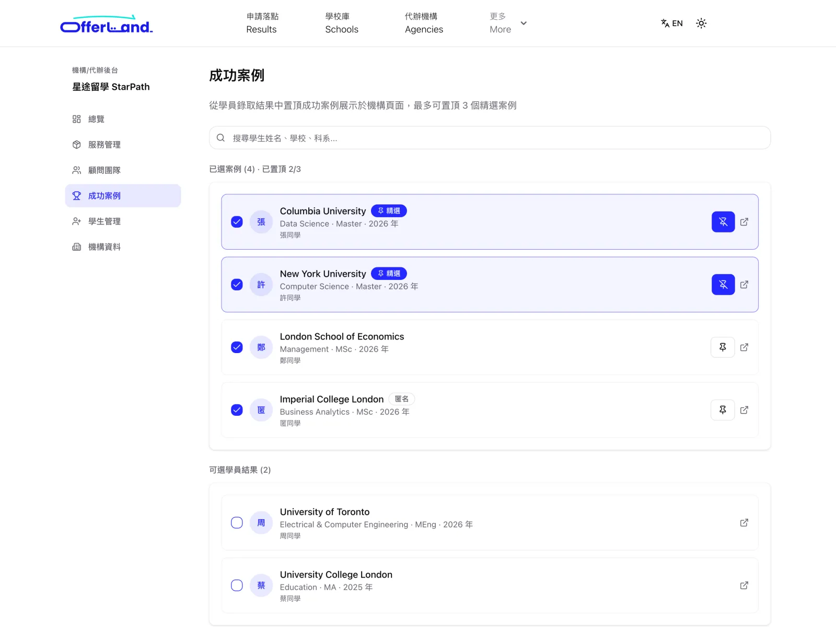This screenshot has height=644, width=836.
Task: Unpin the Columbia University featured case
Action: [723, 222]
